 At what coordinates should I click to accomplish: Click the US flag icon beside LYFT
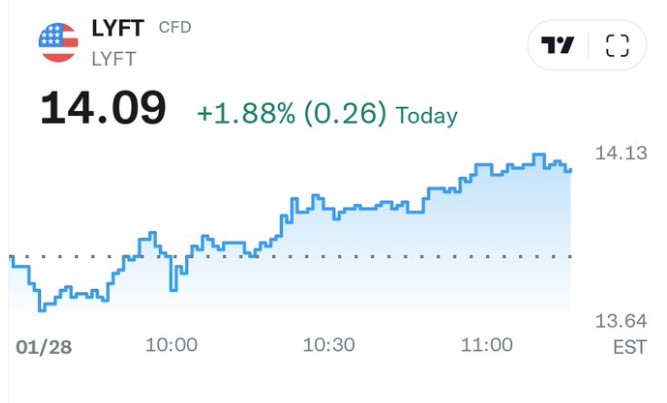pyautogui.click(x=58, y=43)
